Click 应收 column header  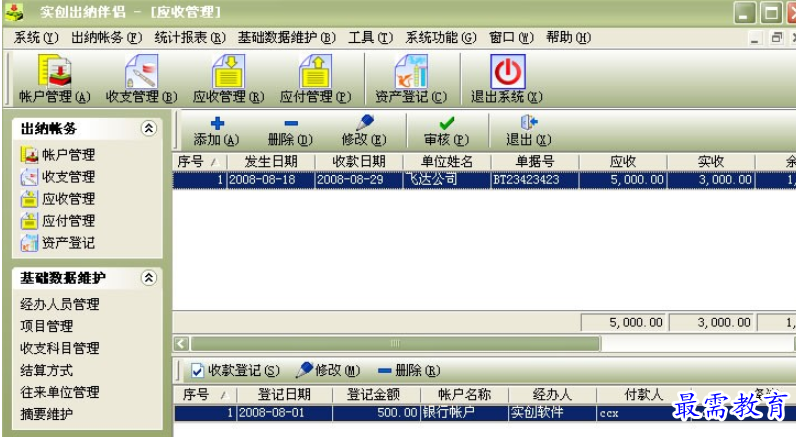[623, 162]
